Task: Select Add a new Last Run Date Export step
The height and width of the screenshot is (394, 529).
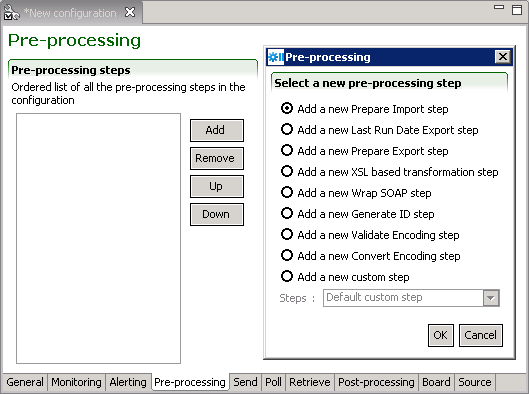Action: coord(379,130)
